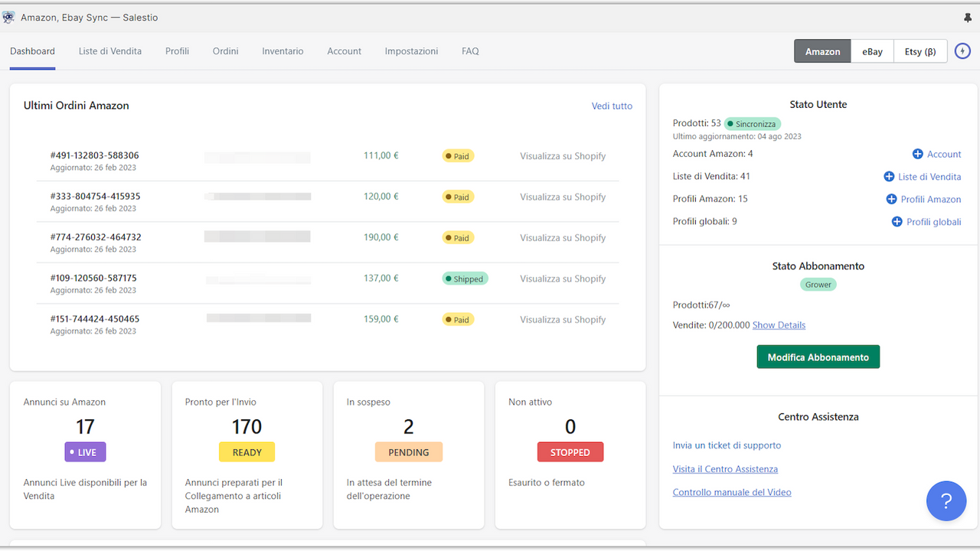Click order number #774-276032-464732
980x551 pixels.
(96, 237)
